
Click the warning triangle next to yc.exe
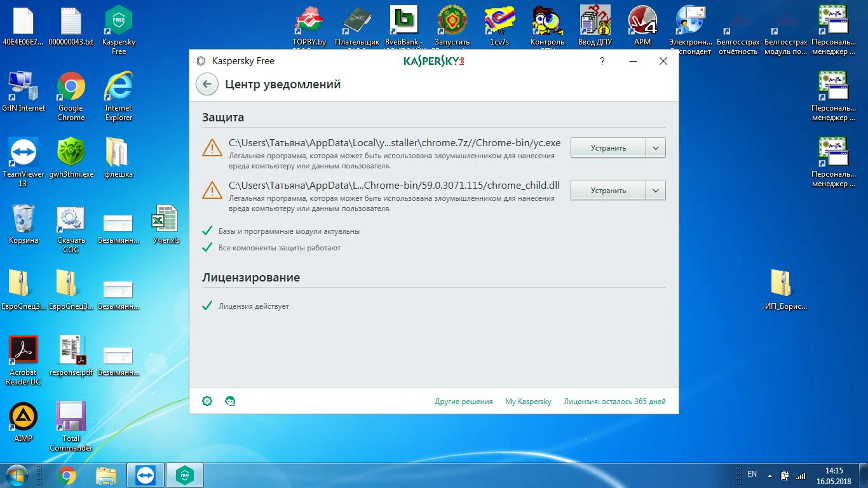click(x=212, y=147)
